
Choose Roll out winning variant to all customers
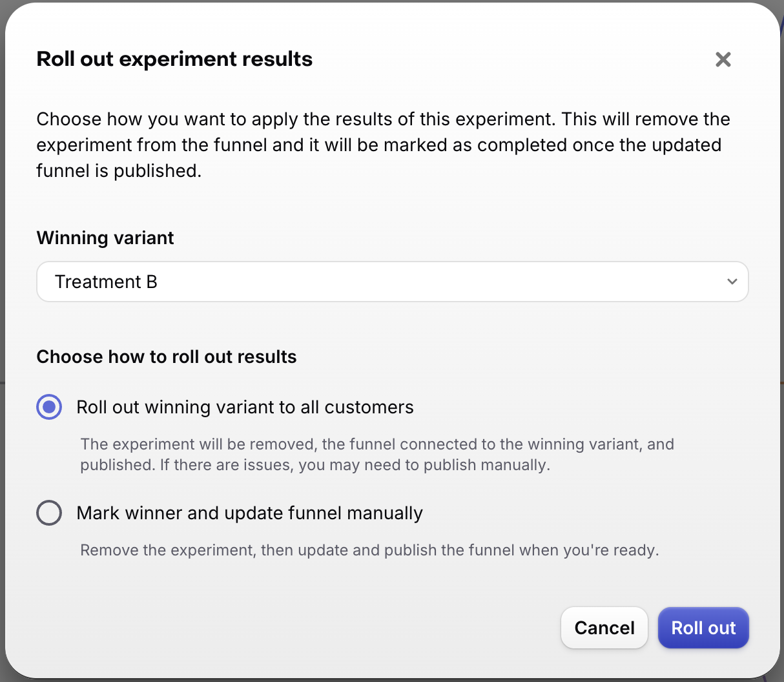click(x=49, y=407)
